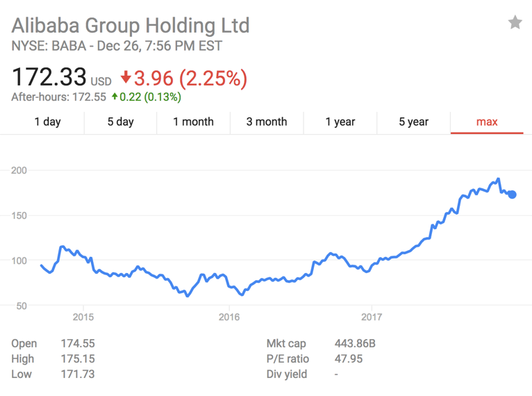Viewport: 532px width, 396px height.
Task: Select the 1 day range tab
Action: coord(47,122)
